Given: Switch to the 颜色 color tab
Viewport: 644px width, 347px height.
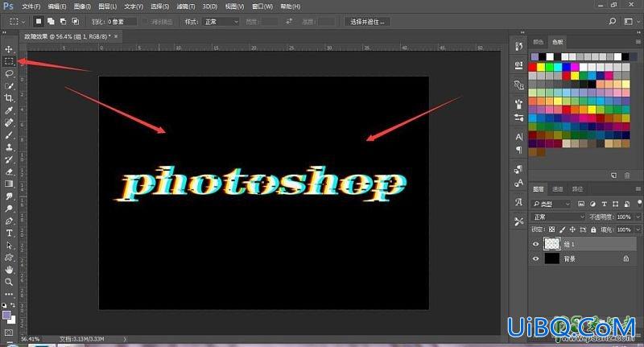Looking at the screenshot, I should 538,42.
